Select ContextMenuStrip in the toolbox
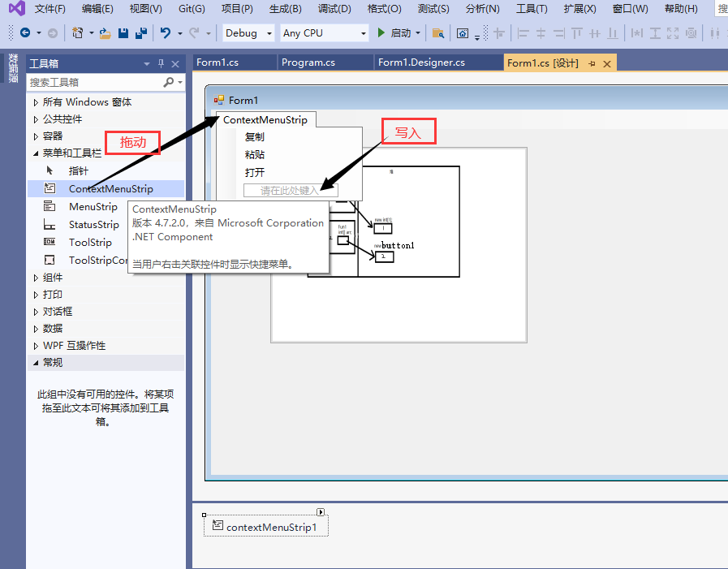The image size is (728, 569). pyautogui.click(x=106, y=188)
